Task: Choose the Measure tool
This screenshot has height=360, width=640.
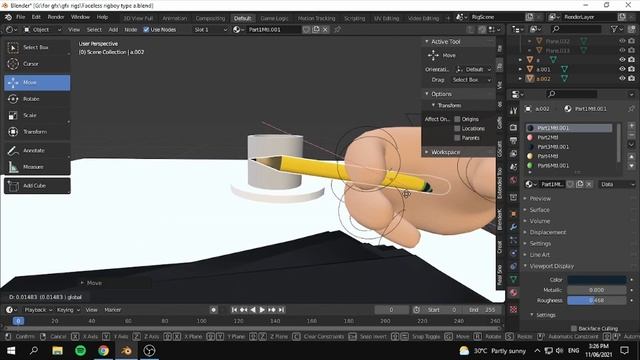Action: [x=37, y=167]
